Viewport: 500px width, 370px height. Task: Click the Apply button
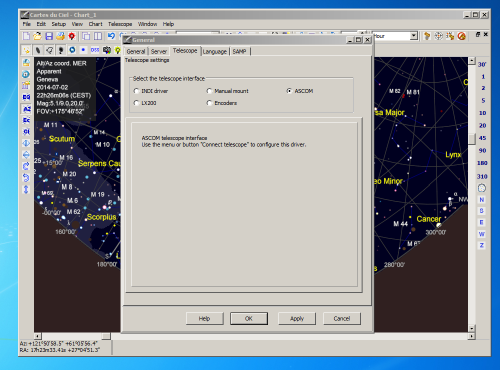297,318
